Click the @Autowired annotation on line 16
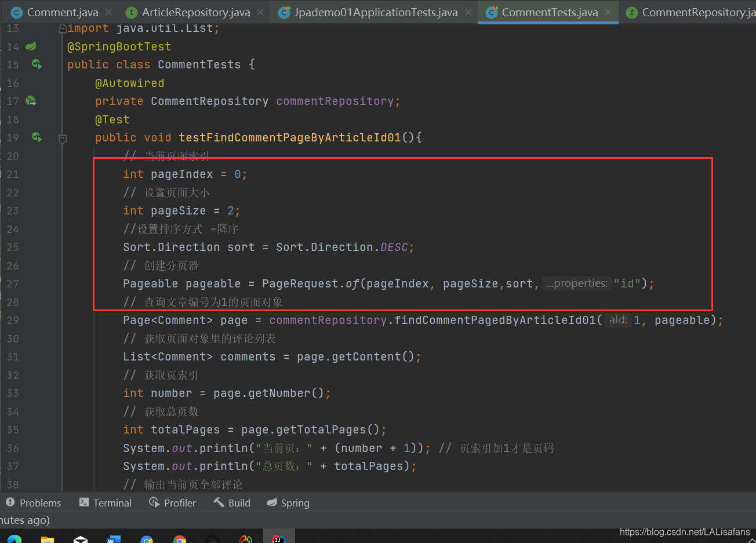 point(130,83)
